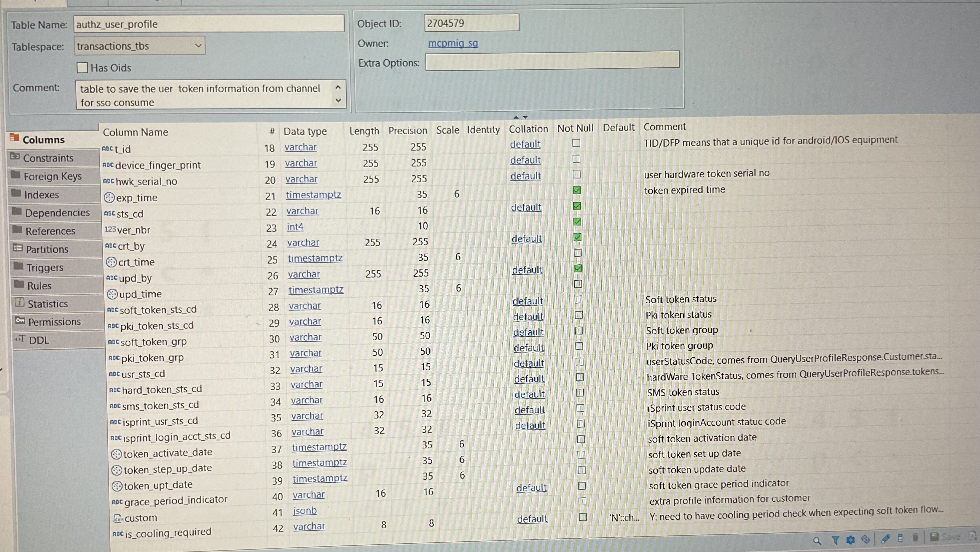This screenshot has width=980, height=552.
Task: Open the Indexes tab in sidebar
Action: 42,194
